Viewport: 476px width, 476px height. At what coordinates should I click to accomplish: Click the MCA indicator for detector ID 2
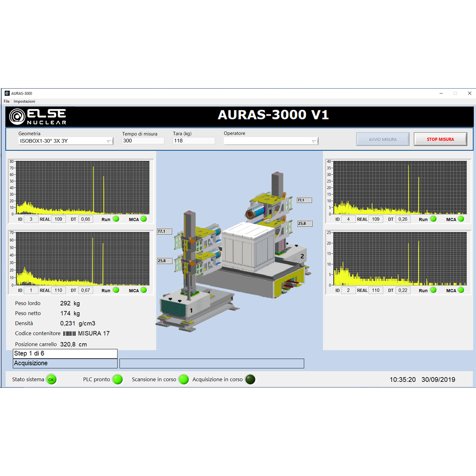click(461, 290)
